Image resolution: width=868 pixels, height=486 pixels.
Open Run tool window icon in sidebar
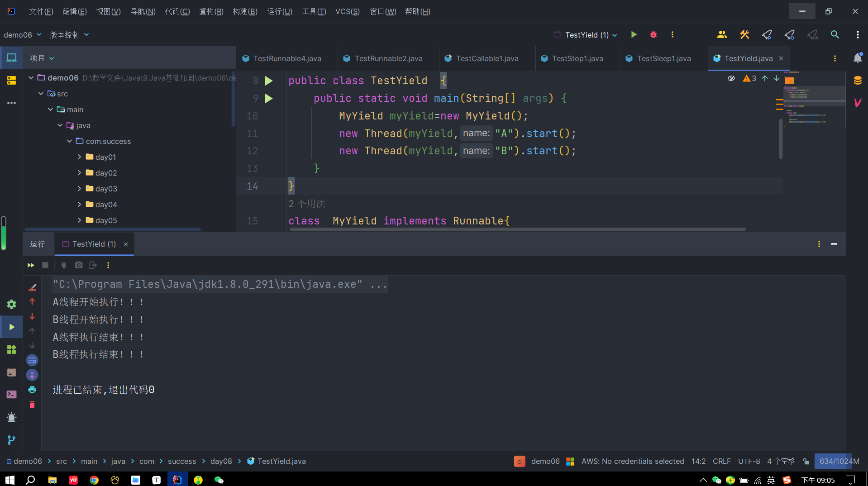coord(11,327)
